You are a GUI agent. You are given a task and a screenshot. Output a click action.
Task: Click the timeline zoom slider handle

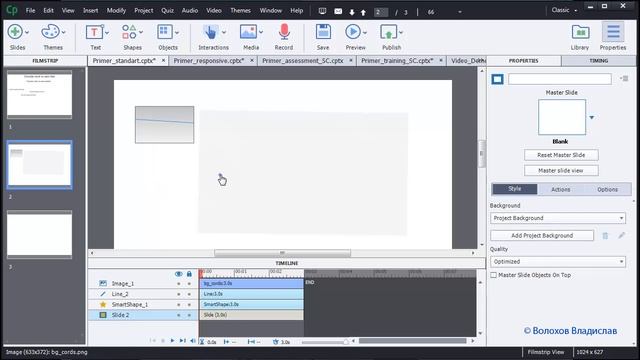click(x=346, y=342)
